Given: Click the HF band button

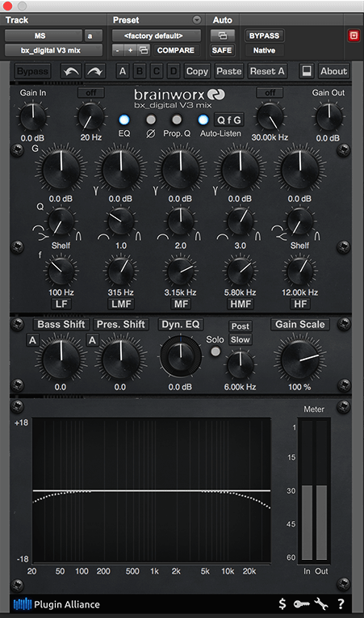Looking at the screenshot, I should pos(299,304).
